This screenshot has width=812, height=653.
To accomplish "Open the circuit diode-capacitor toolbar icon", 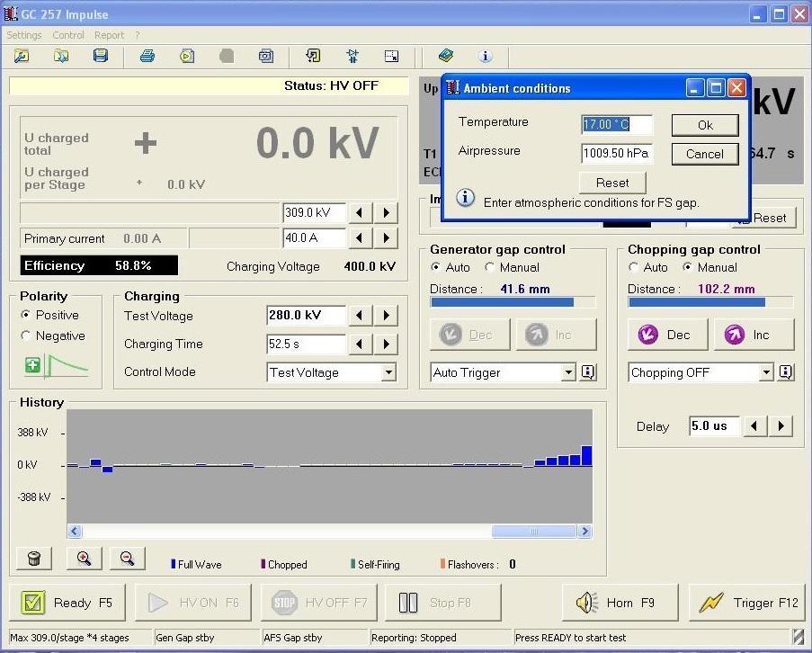I will click(x=352, y=56).
